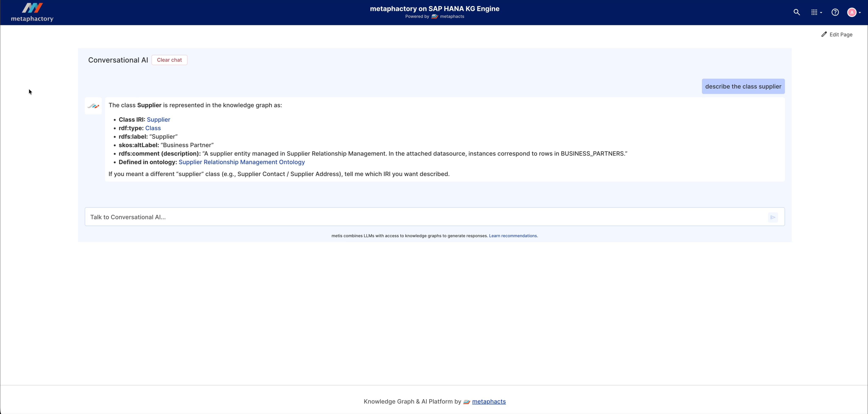Click the skos:altLabel 'Business Partner' line
868x414 pixels.
point(166,145)
